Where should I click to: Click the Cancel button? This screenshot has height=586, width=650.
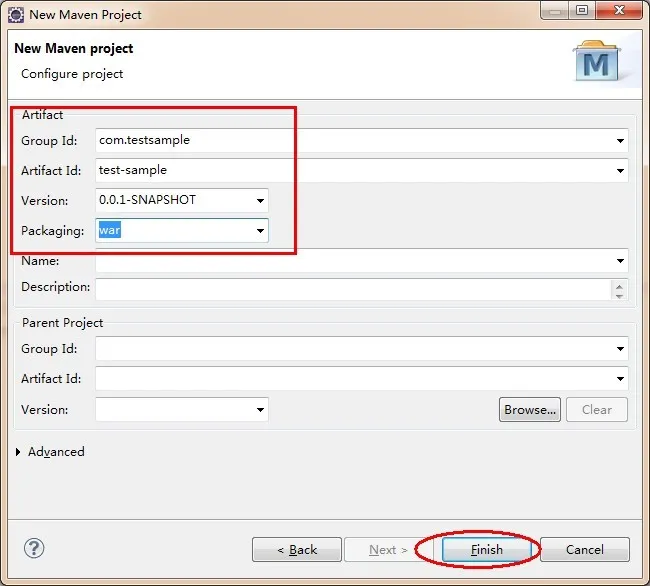click(585, 550)
